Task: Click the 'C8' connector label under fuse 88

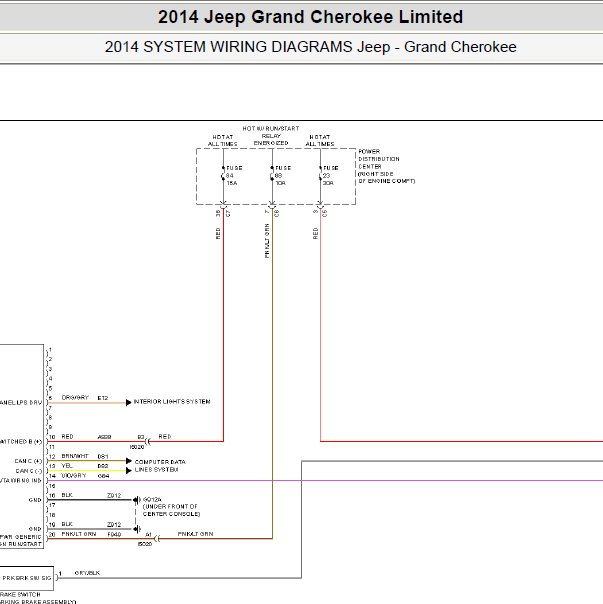Action: point(277,213)
